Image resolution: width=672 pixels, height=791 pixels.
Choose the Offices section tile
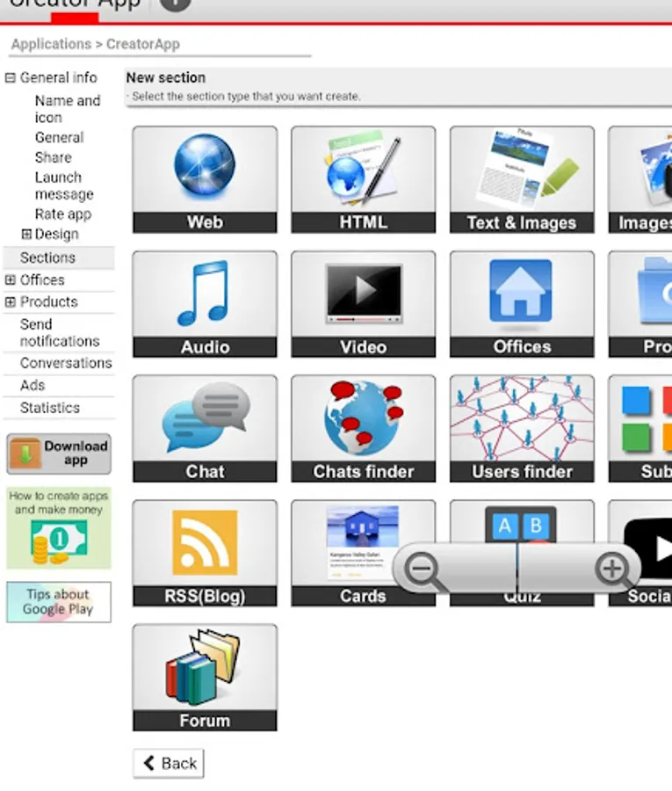tap(522, 304)
